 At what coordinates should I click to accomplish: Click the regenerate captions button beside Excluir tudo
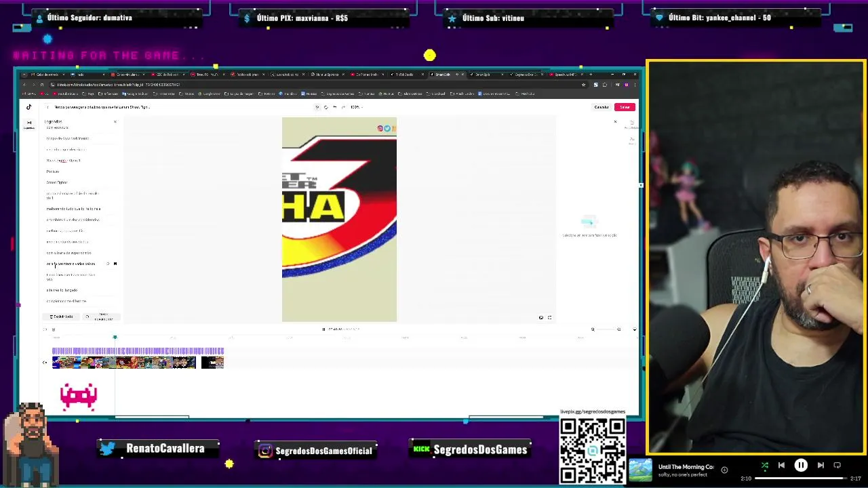point(100,317)
